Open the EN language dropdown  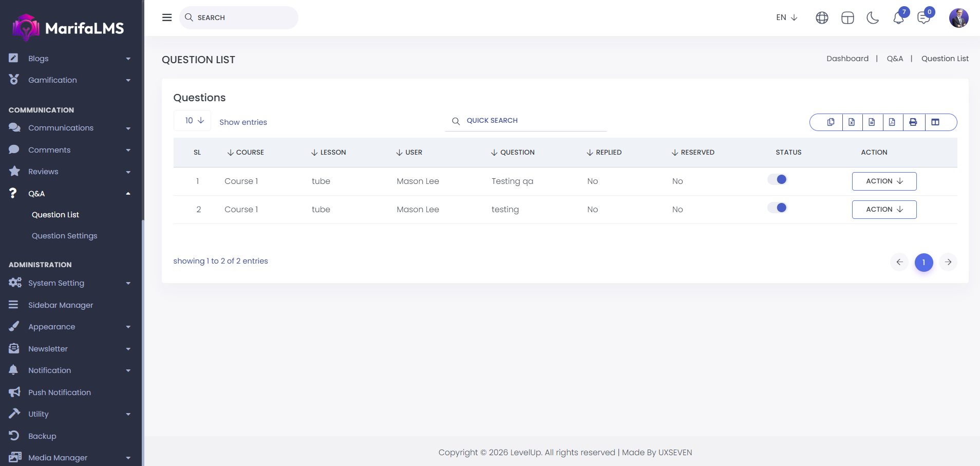[786, 17]
